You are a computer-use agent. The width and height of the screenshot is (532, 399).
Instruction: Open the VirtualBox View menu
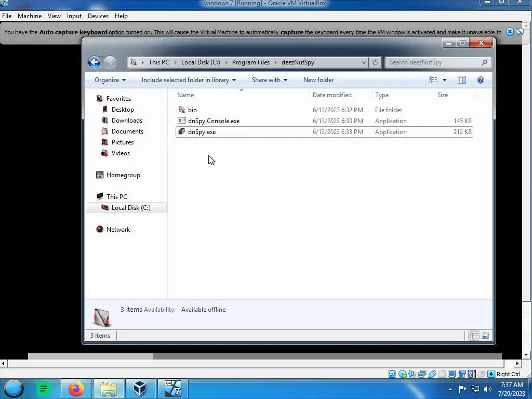pyautogui.click(x=54, y=16)
